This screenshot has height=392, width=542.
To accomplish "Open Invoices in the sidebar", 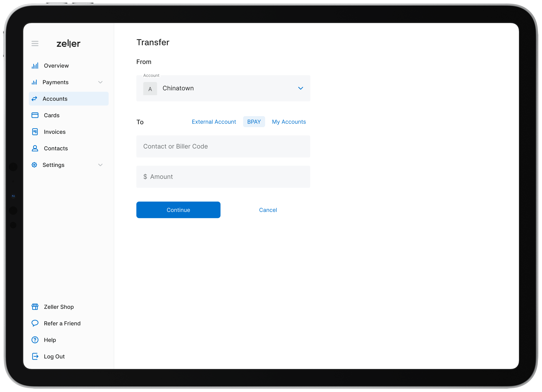I will coord(69,132).
